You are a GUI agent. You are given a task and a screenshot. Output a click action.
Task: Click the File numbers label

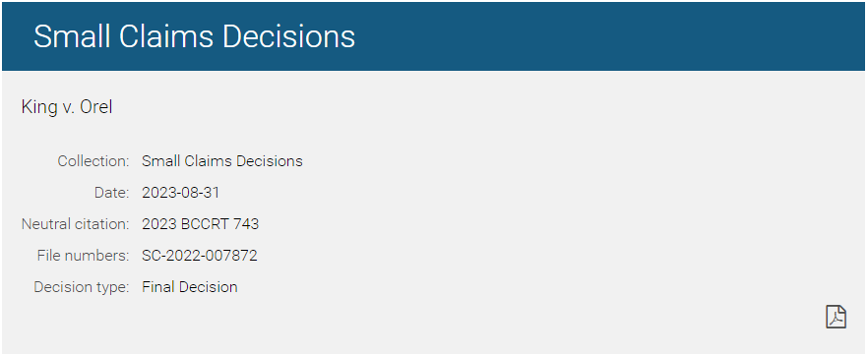click(x=83, y=256)
